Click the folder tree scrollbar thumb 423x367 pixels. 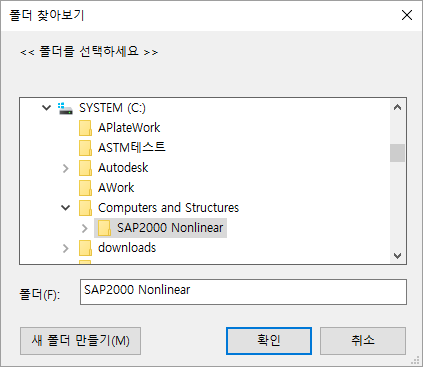point(397,153)
